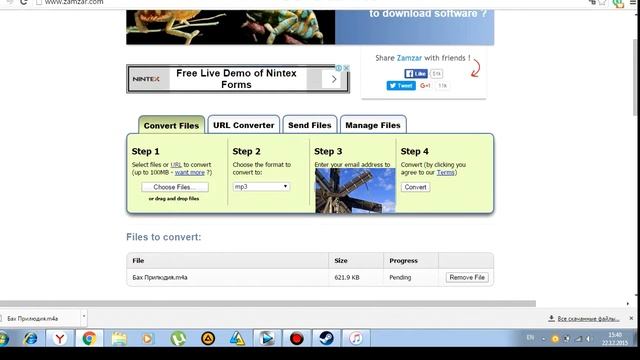The width and height of the screenshot is (640, 360).
Task: Click the m4a file name in table
Action: tap(160, 278)
